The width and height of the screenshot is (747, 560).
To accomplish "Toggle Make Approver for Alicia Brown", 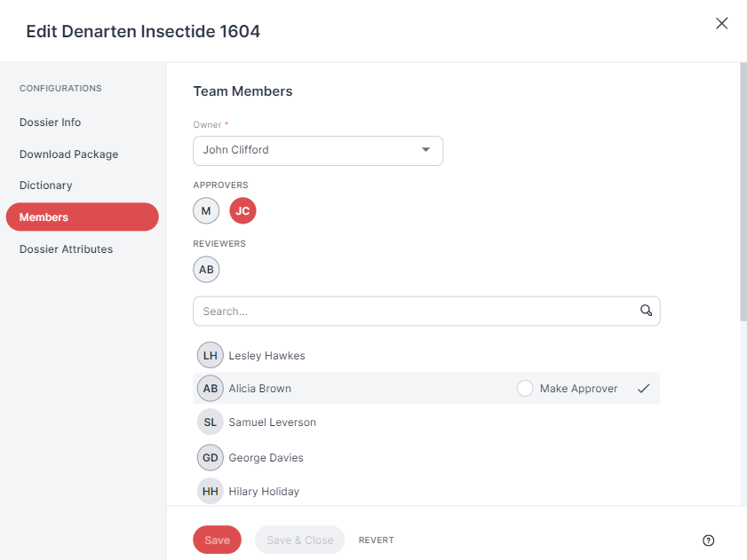I will click(x=525, y=389).
